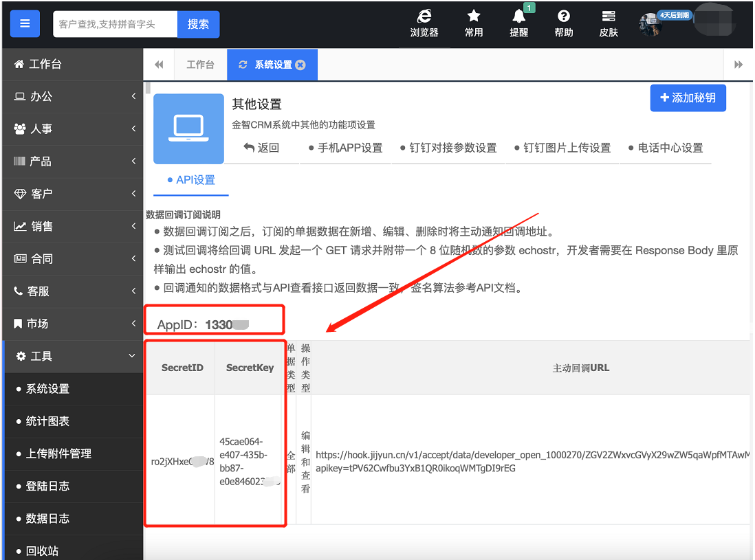Select the API设置 tab
This screenshot has width=755, height=560.
(x=191, y=180)
